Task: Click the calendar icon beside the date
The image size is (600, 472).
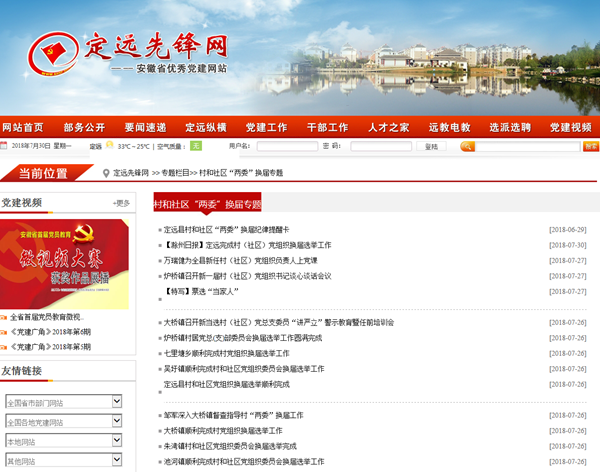Action: click(x=3, y=146)
